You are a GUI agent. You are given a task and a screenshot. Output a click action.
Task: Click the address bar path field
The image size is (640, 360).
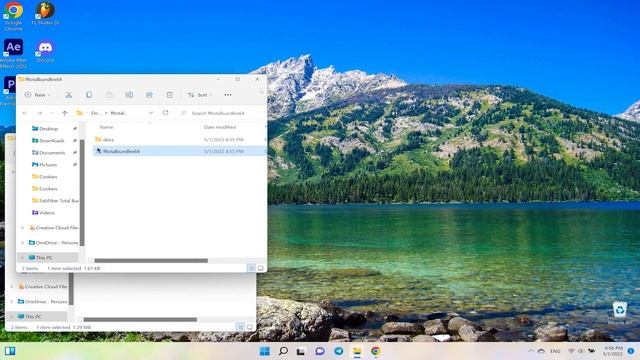115,113
